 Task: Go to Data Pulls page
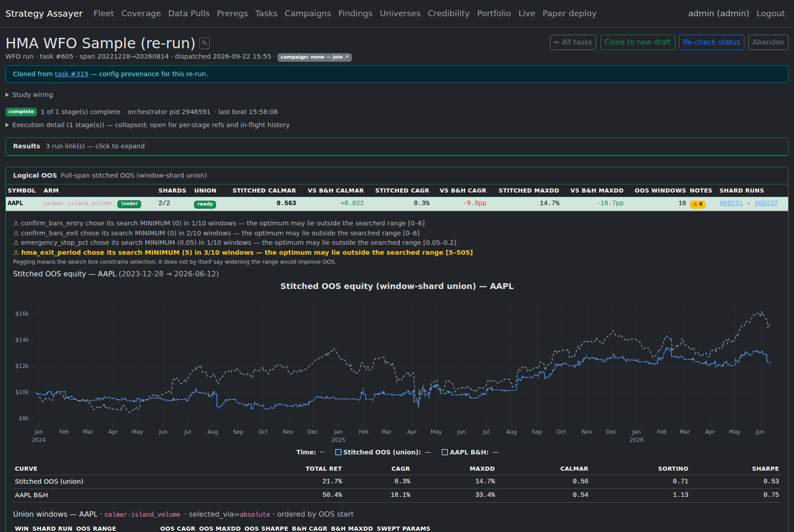point(189,14)
